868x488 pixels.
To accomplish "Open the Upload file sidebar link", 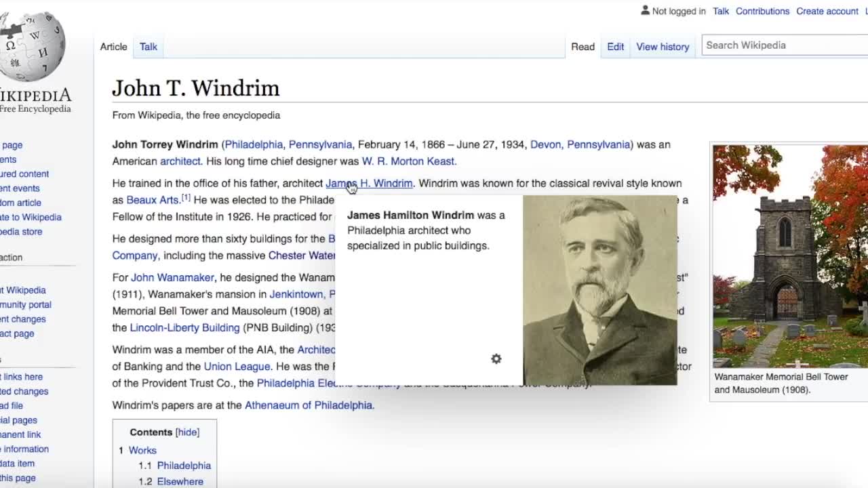I will 12,405.
